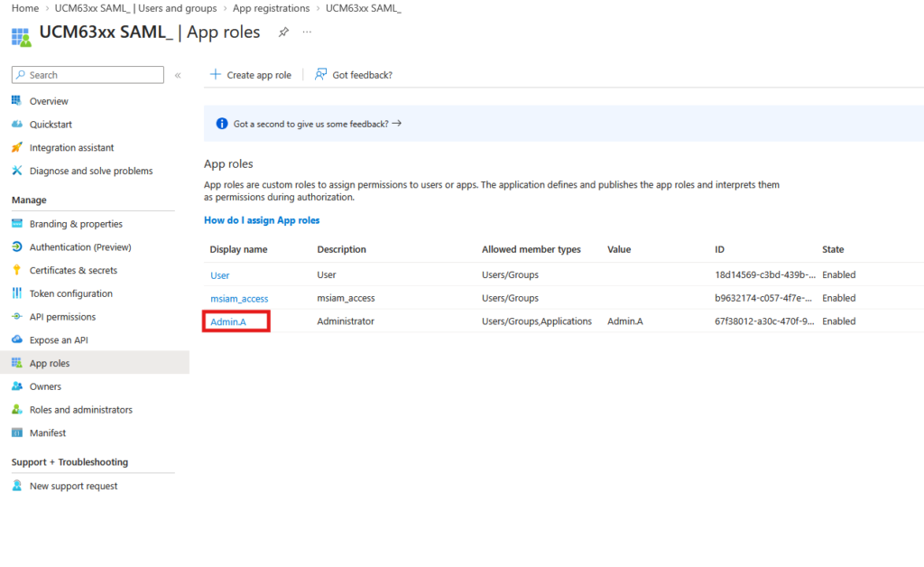Screen dimensions: 924x567
Task: Click the Owners people icon
Action: click(x=16, y=386)
